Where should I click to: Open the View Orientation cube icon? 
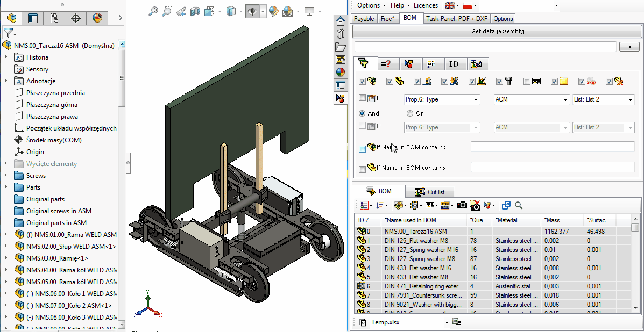(x=209, y=11)
